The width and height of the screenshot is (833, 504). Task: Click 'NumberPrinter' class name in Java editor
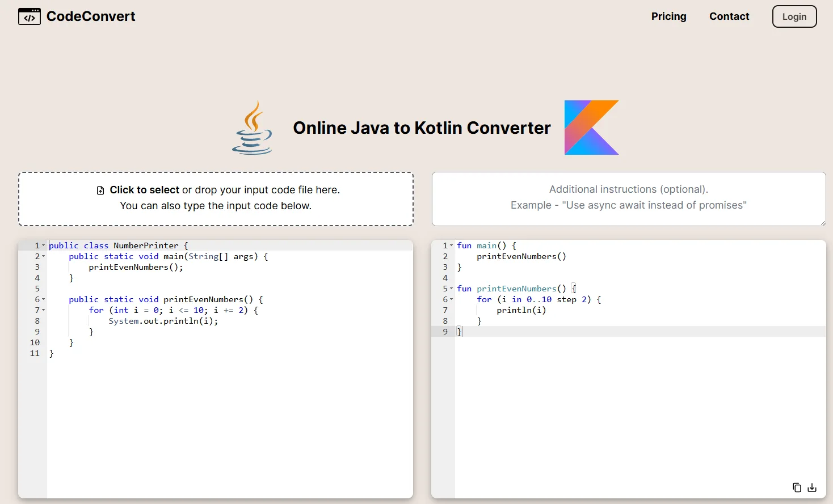[146, 245]
